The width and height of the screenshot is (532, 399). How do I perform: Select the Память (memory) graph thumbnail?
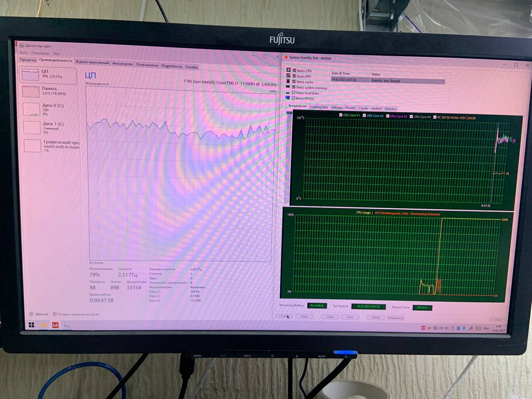[31, 91]
